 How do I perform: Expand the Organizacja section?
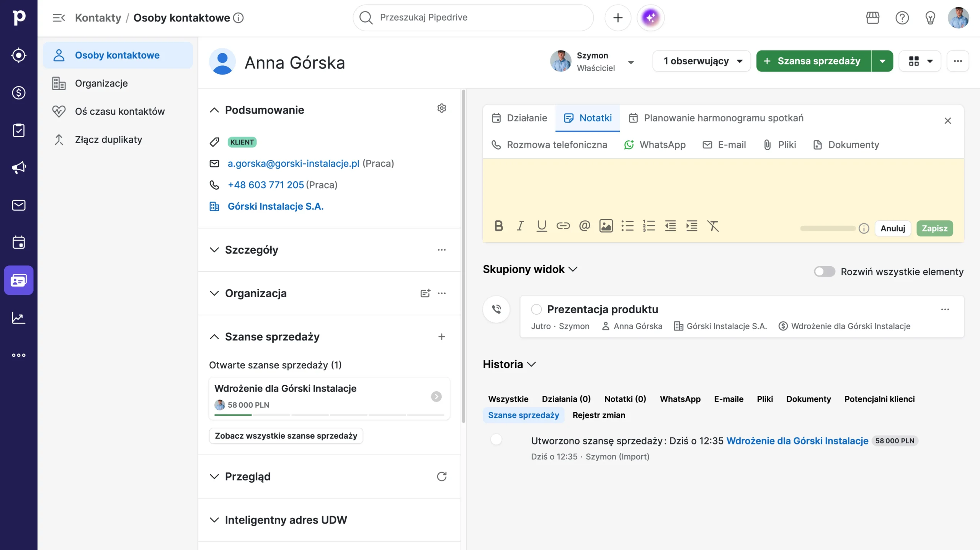click(x=214, y=293)
